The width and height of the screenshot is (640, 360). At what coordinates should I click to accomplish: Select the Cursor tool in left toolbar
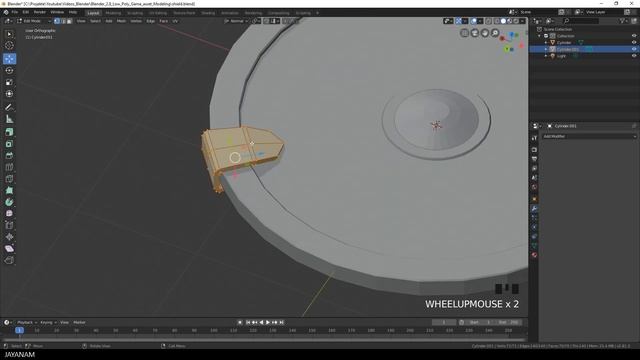point(9,46)
